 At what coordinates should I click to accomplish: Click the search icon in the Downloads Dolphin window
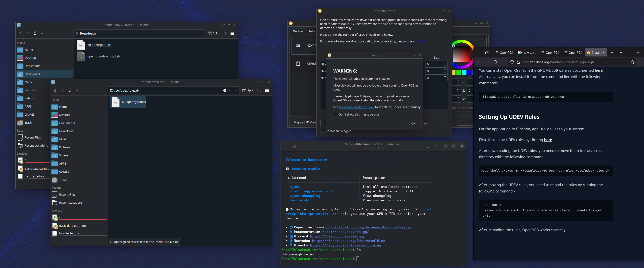(224, 33)
